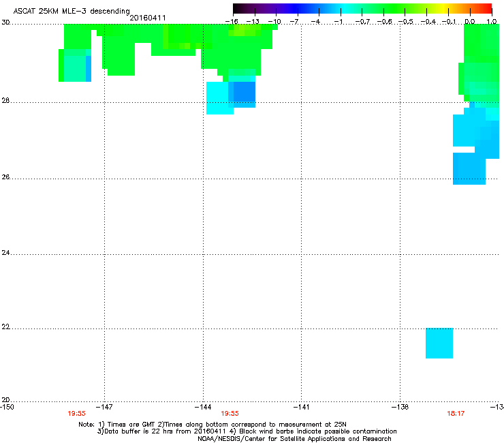Screen dimensions: 504x443
Task: Click the red '19:55' time nearest the -147 label
Action: click(x=76, y=414)
